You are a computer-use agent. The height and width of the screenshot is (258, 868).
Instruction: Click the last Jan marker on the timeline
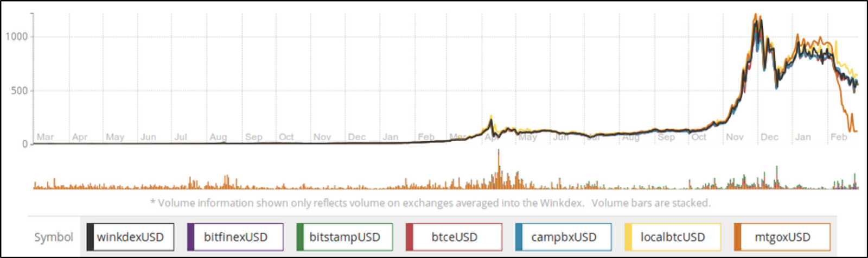coord(803,137)
